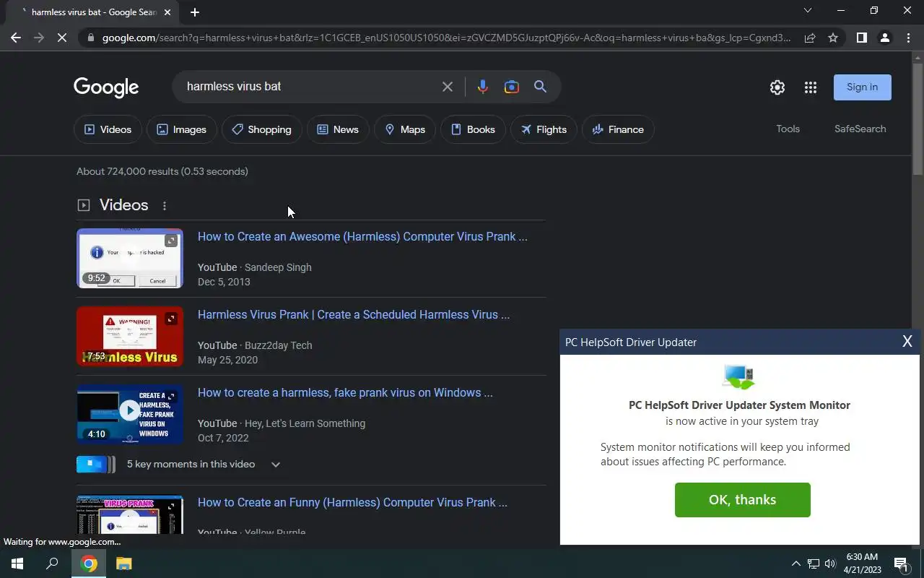
Task: Open Google quick settings gear
Action: [777, 87]
